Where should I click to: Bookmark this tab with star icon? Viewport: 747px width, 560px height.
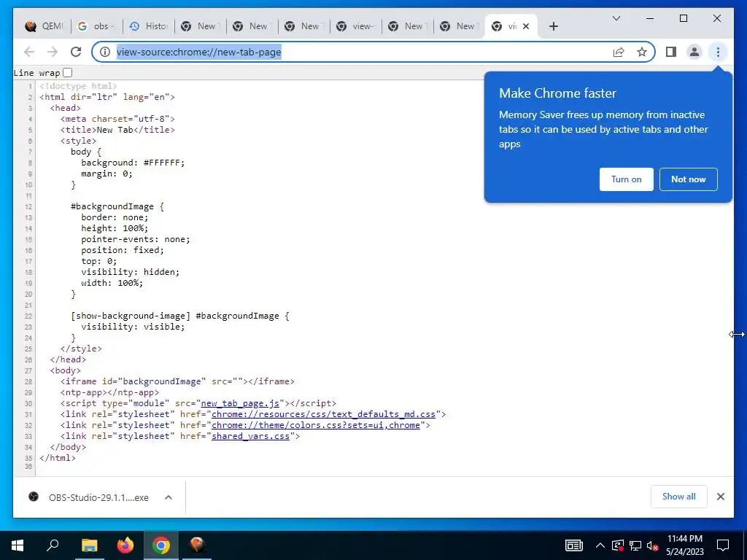tap(642, 52)
